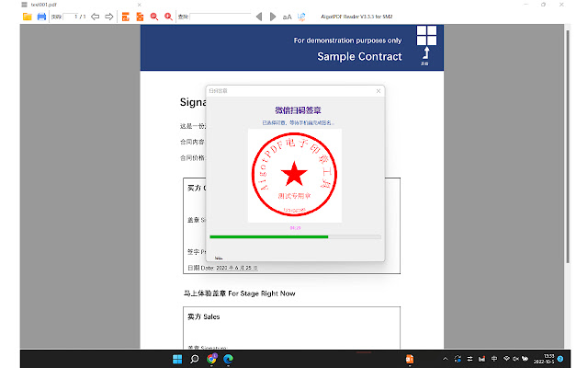Click the grid logo in document header
This screenshot has height=368, width=588.
click(x=426, y=36)
